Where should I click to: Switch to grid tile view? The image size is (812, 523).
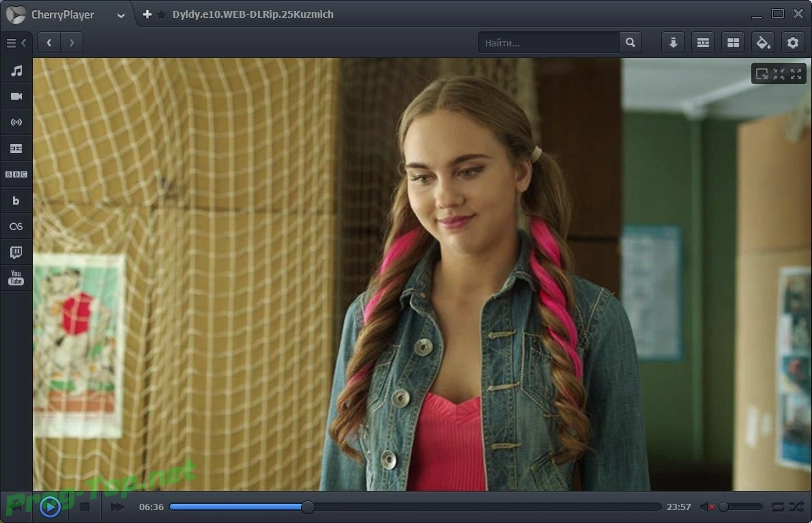click(733, 42)
